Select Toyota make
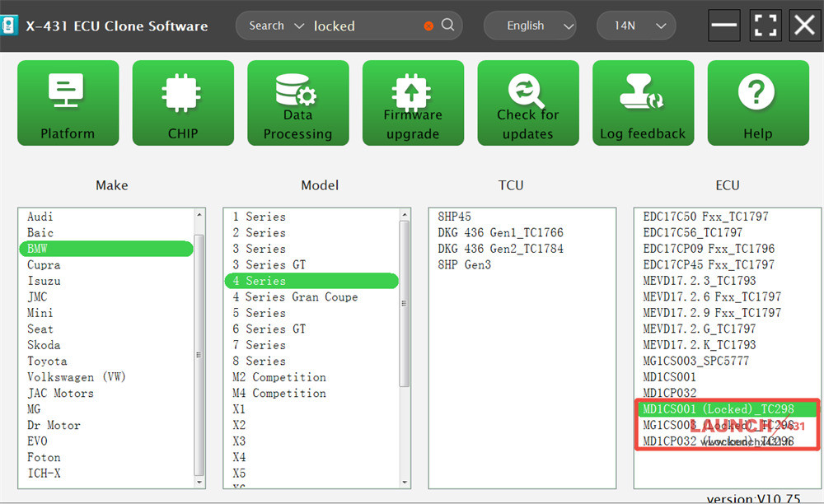The width and height of the screenshot is (824, 504). pyautogui.click(x=47, y=362)
